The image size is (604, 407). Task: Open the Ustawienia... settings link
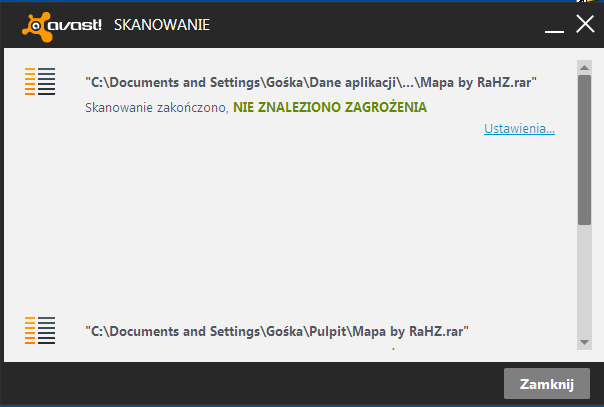click(x=519, y=129)
